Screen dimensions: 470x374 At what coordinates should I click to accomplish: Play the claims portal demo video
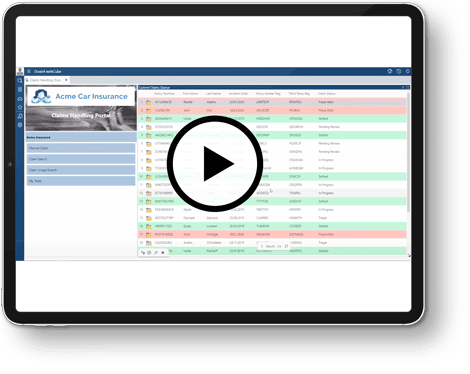(x=215, y=164)
